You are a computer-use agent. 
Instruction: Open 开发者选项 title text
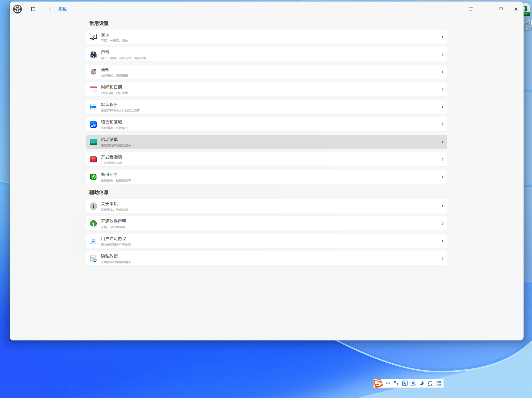[111, 157]
